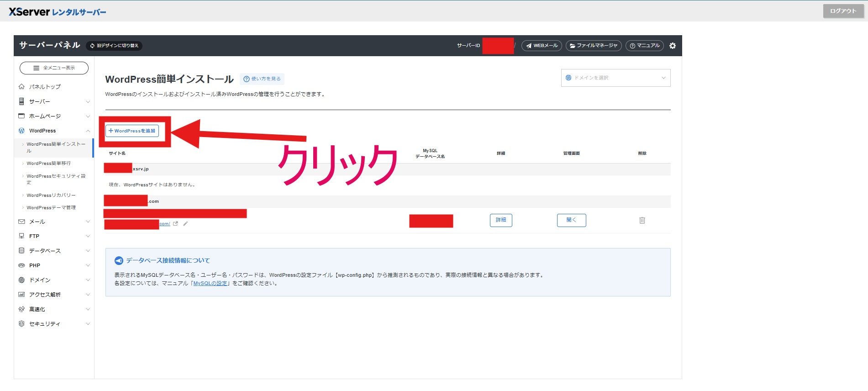The image size is (868, 391).
Task: Click the settings gear icon in header
Action: (673, 46)
